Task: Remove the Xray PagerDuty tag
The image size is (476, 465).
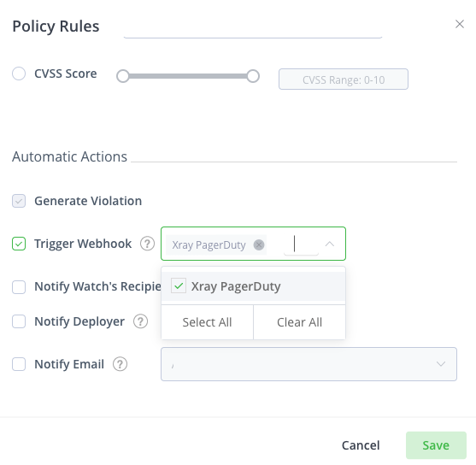Action: (x=259, y=244)
